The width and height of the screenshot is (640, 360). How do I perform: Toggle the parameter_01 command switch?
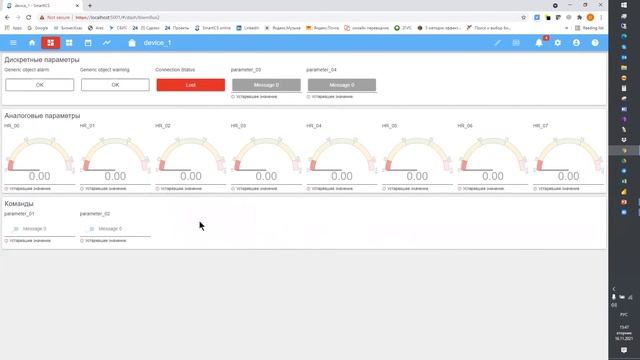click(x=15, y=229)
